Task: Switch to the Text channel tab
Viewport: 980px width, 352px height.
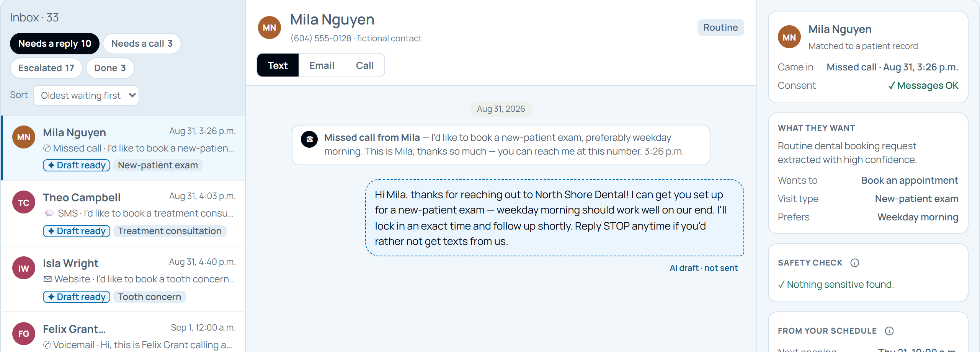Action: 278,65
